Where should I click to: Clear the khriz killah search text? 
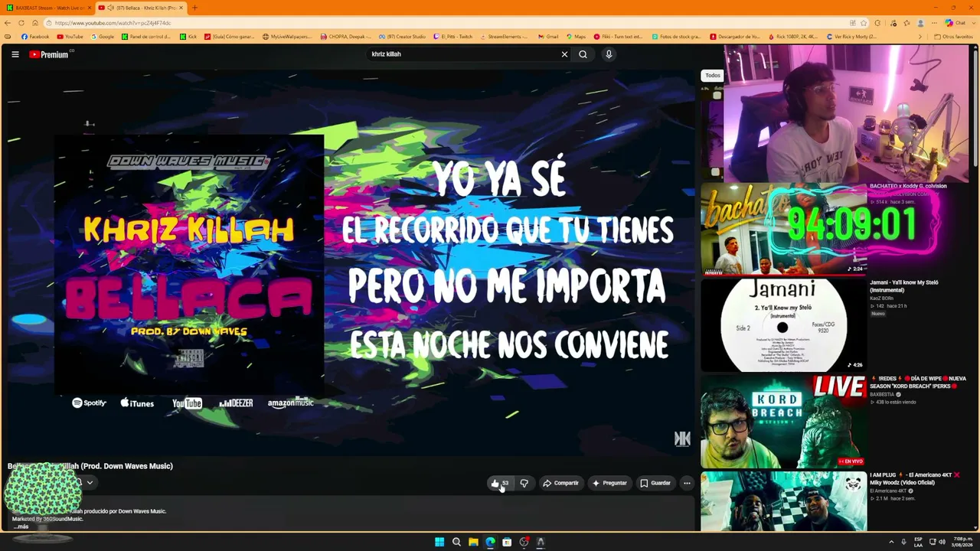click(x=564, y=54)
